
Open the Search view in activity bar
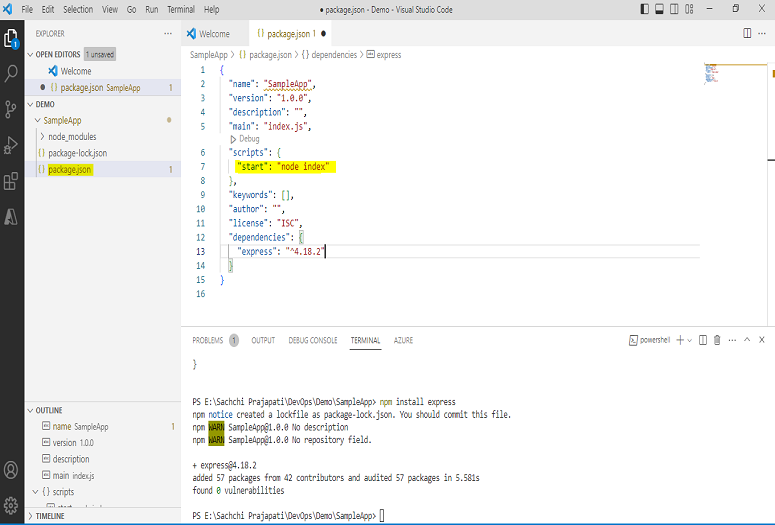[11, 73]
